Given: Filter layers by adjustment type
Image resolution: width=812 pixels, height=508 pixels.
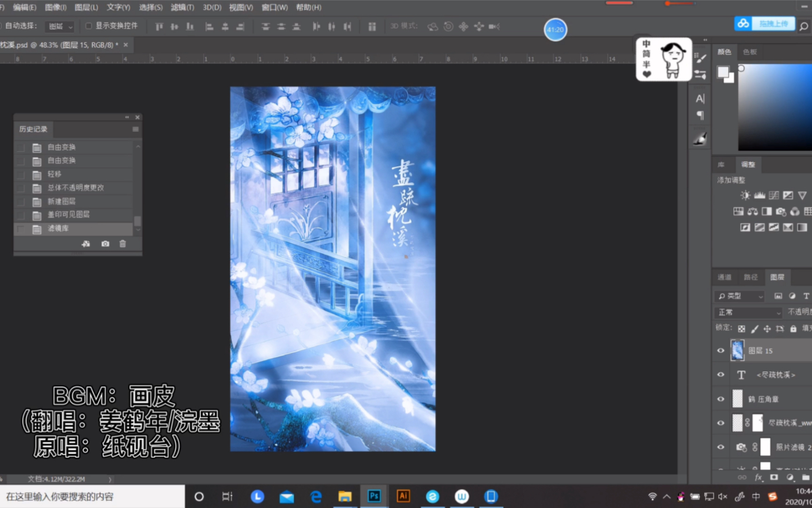Looking at the screenshot, I should [792, 296].
